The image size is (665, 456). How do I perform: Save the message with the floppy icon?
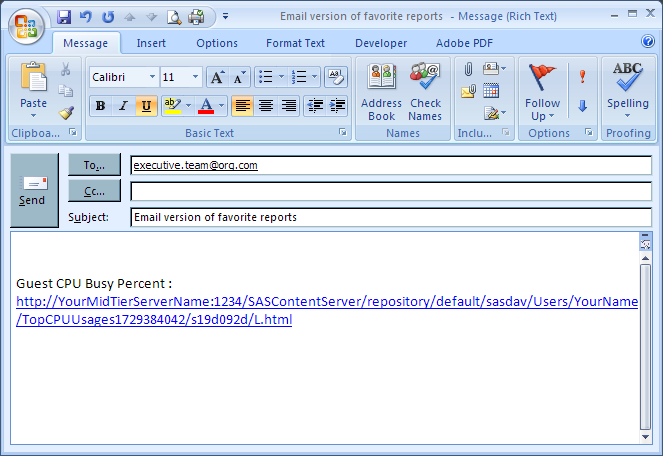coord(64,17)
